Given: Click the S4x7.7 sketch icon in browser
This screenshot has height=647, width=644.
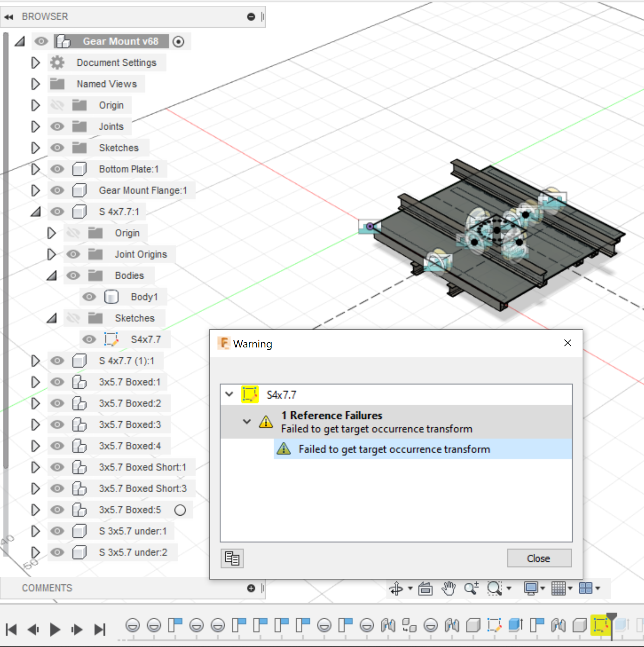Looking at the screenshot, I should 111,339.
